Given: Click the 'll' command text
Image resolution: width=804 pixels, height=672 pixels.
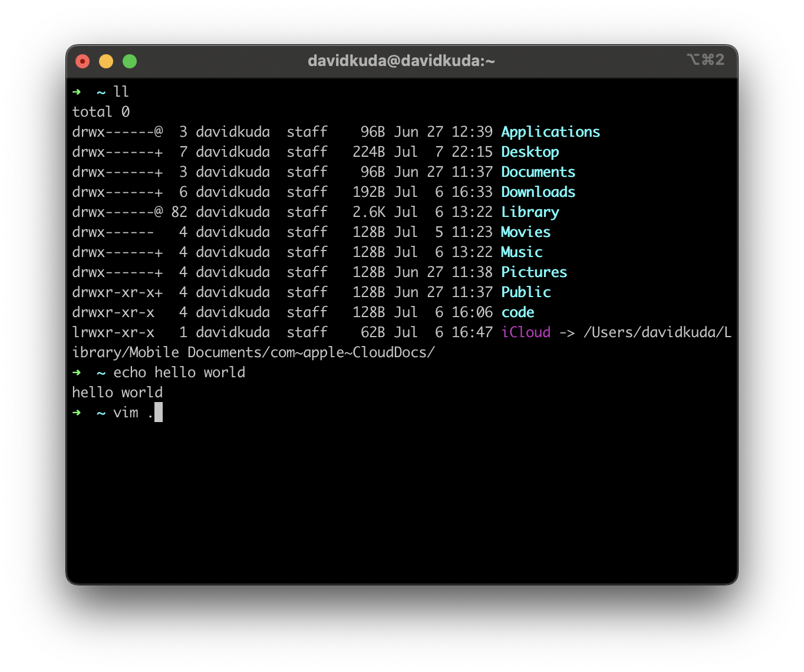Looking at the screenshot, I should (121, 92).
